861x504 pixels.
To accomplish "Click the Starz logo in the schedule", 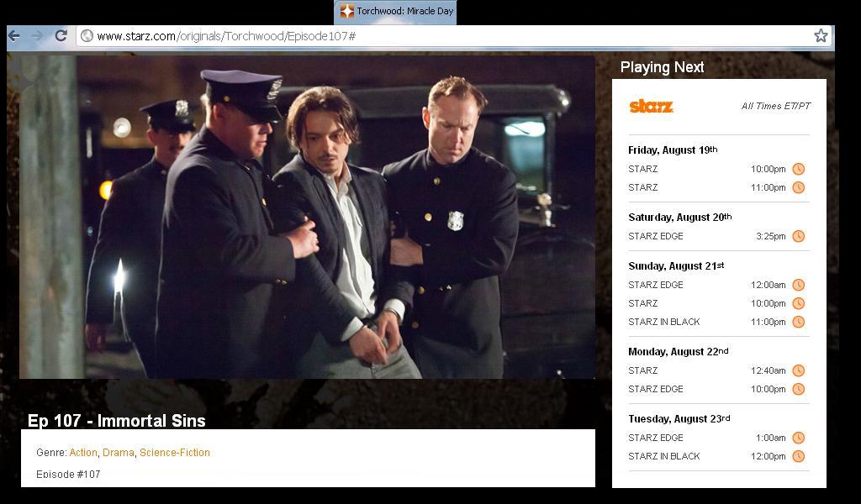I will click(651, 107).
